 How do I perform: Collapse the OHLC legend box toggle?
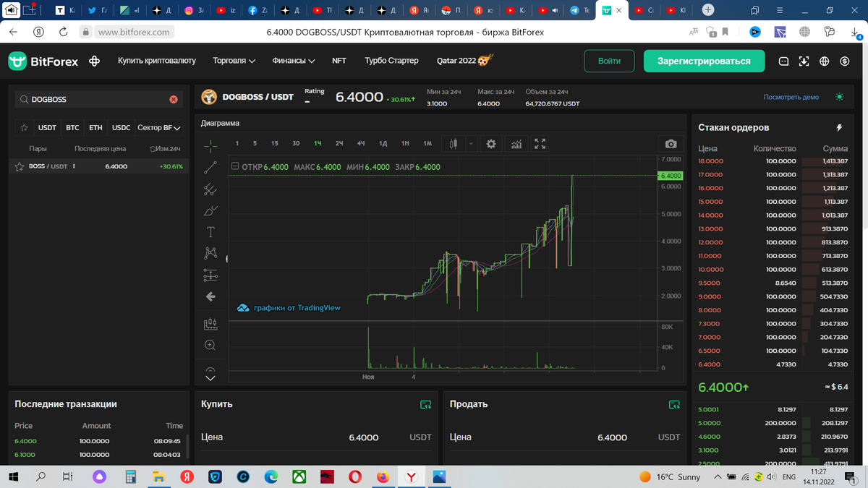[235, 167]
